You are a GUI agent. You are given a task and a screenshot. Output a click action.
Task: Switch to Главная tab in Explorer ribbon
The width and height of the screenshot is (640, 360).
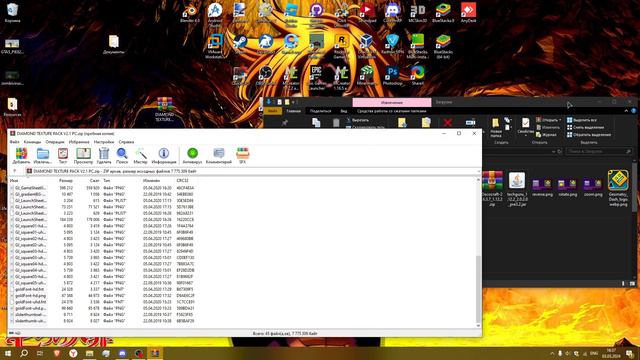tap(293, 111)
